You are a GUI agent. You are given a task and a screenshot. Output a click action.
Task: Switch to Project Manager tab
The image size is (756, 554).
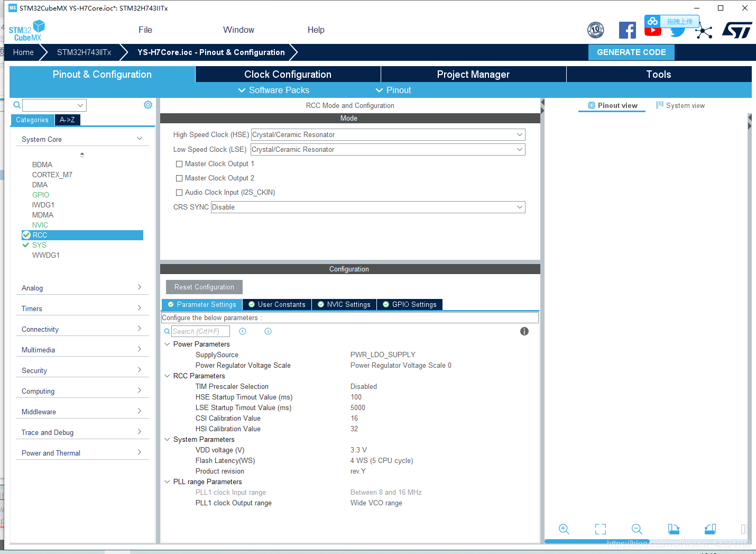(473, 74)
